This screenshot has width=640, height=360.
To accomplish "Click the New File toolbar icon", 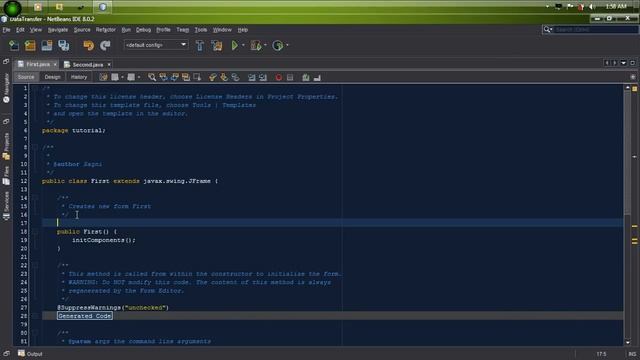I will (13, 45).
